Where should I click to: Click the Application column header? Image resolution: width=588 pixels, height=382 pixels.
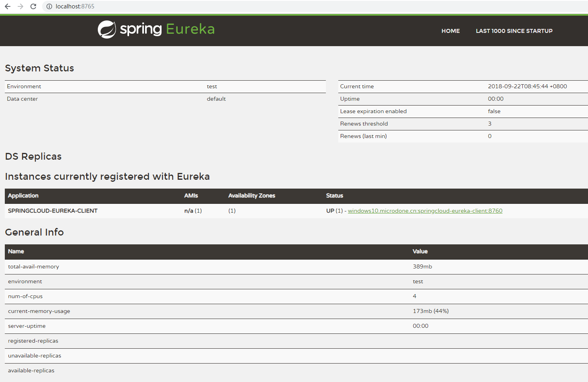click(23, 195)
